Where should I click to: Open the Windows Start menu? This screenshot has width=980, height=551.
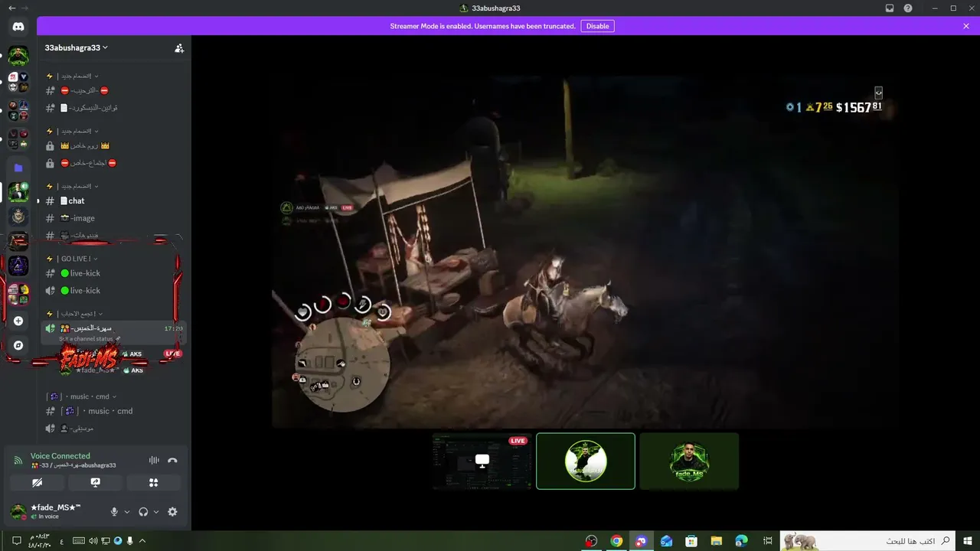(969, 541)
